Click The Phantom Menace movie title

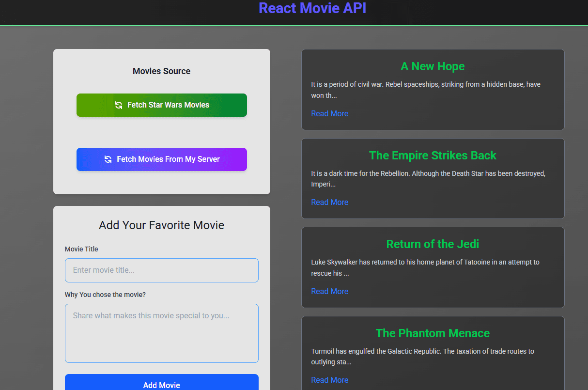point(433,333)
